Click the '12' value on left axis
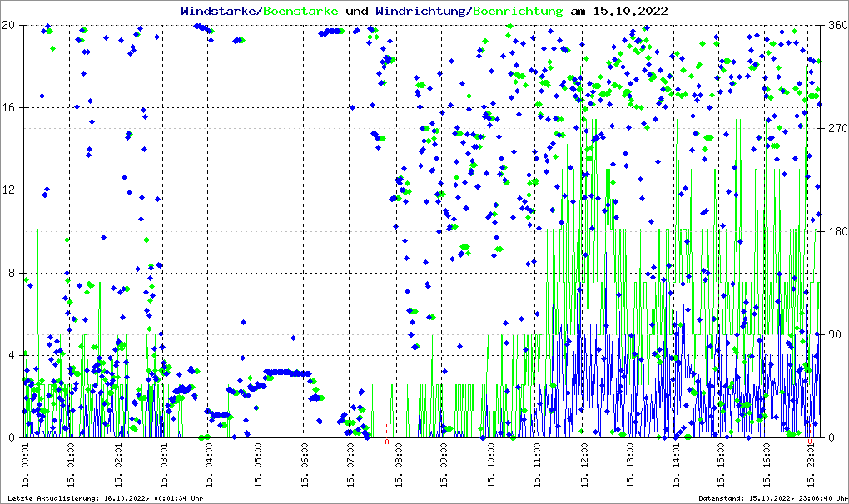 9,190
